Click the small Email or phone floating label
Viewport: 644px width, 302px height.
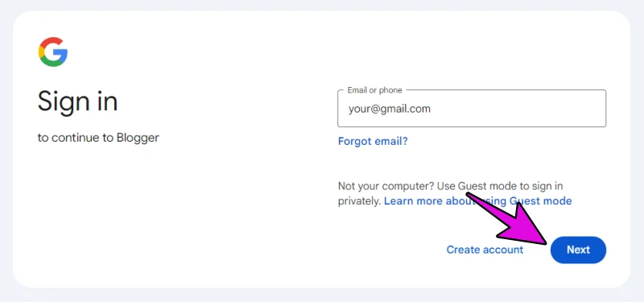click(x=374, y=90)
